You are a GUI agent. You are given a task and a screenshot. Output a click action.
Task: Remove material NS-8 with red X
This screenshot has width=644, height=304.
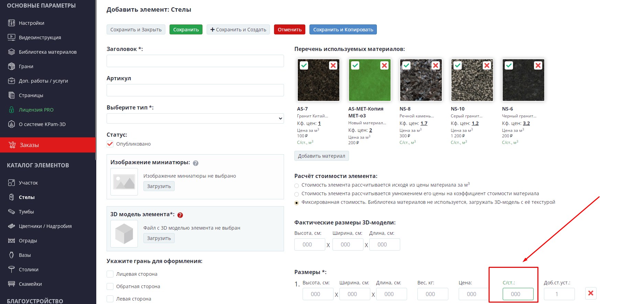[436, 65]
